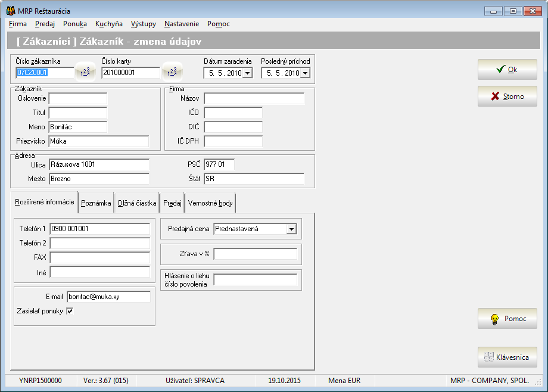Cancel editing with the Storno button
548x392 pixels.
click(x=507, y=97)
